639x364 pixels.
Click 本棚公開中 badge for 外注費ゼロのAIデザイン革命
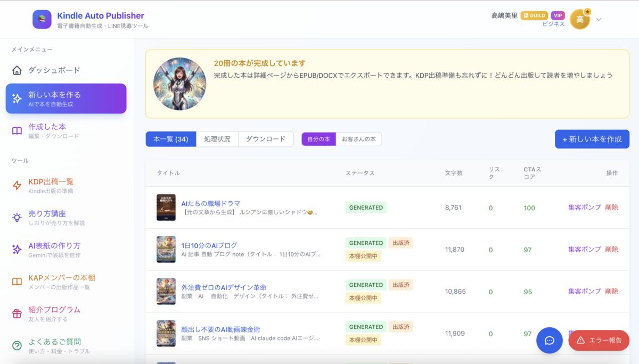point(363,298)
